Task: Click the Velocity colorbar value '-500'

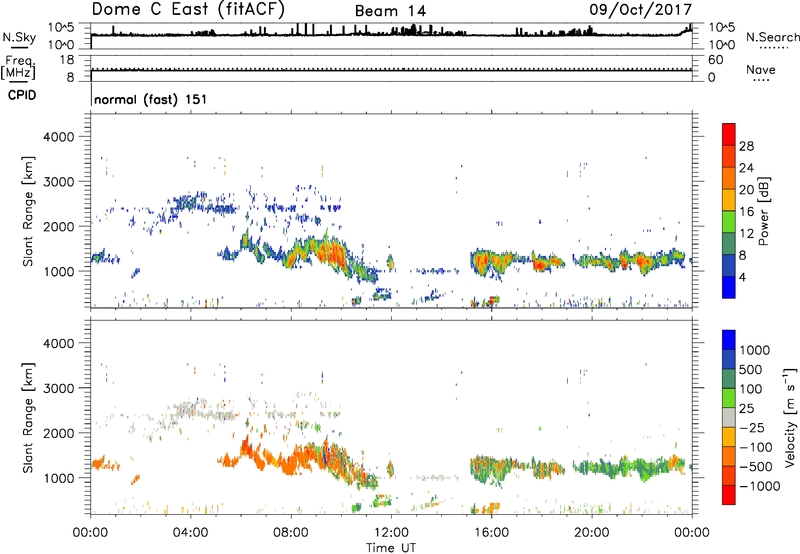Action: (756, 467)
